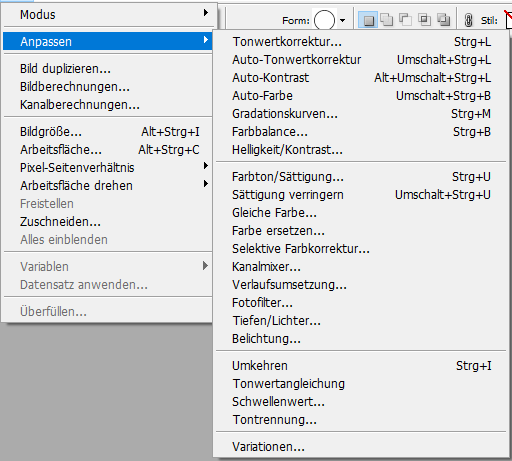The height and width of the screenshot is (461, 512).
Task: Click the new shape layer mode icon
Action: pyautogui.click(x=368, y=20)
